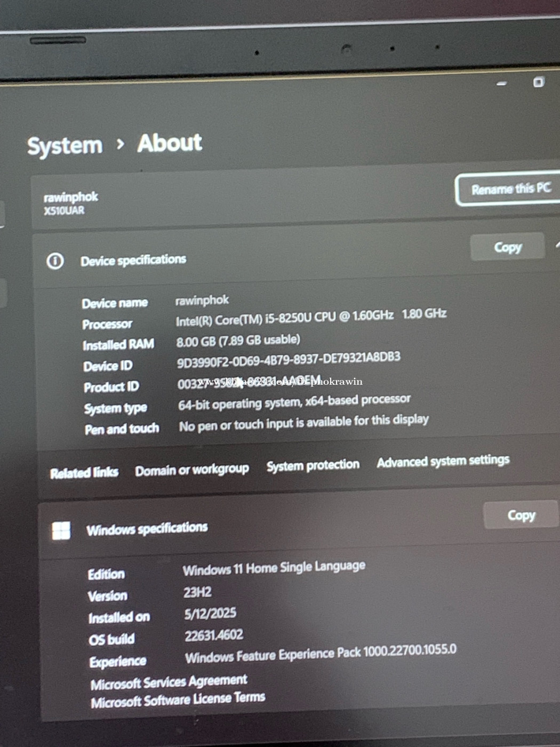560x747 pixels.
Task: Select the System type value 64-bit operating system
Action: click(x=294, y=402)
